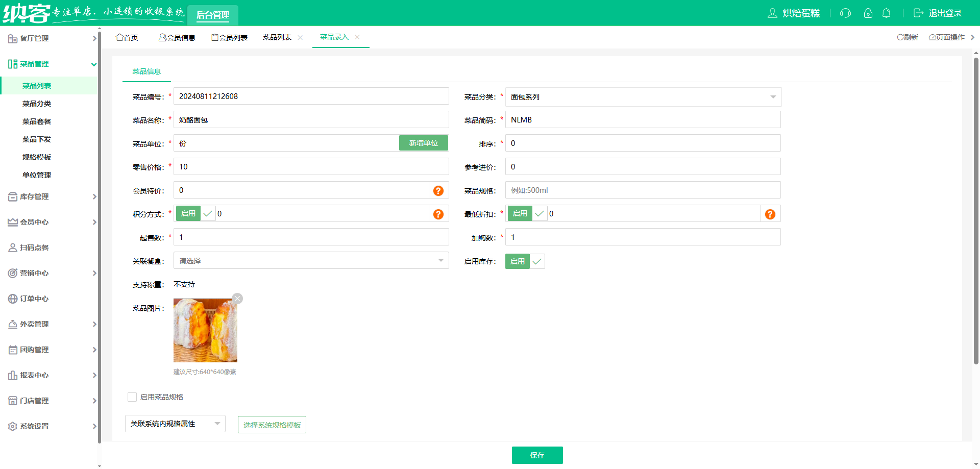Click the lock icon in the top bar

(x=868, y=13)
